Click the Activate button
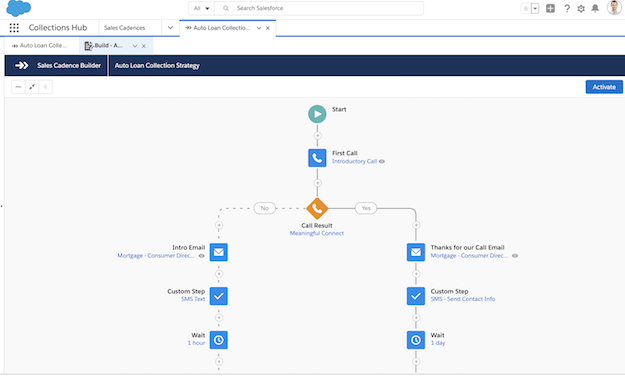Viewport: 625px width, 376px height. coord(604,87)
